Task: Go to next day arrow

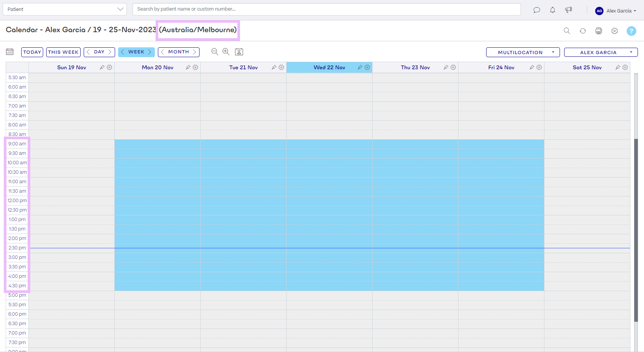Action: click(x=110, y=52)
